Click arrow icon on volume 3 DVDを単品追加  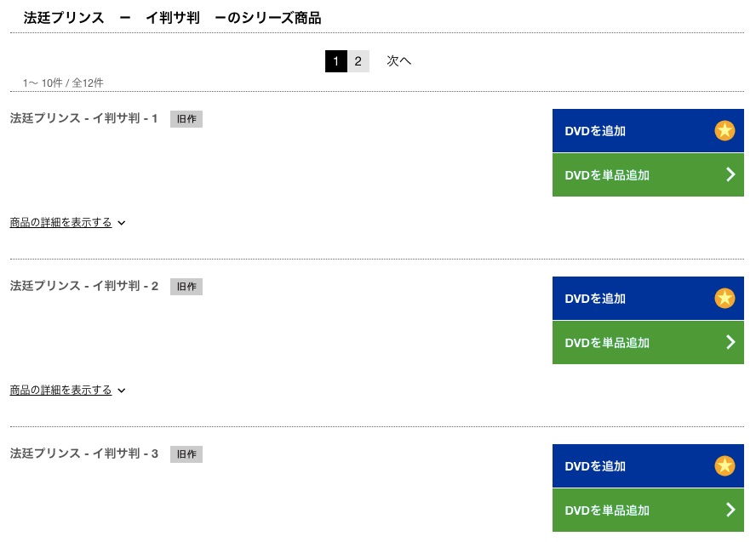731,510
